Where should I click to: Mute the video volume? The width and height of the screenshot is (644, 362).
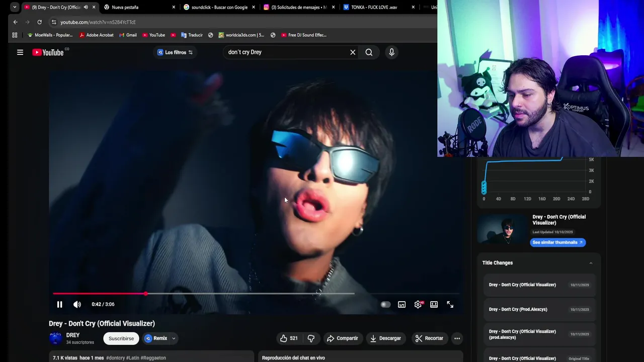(x=77, y=304)
